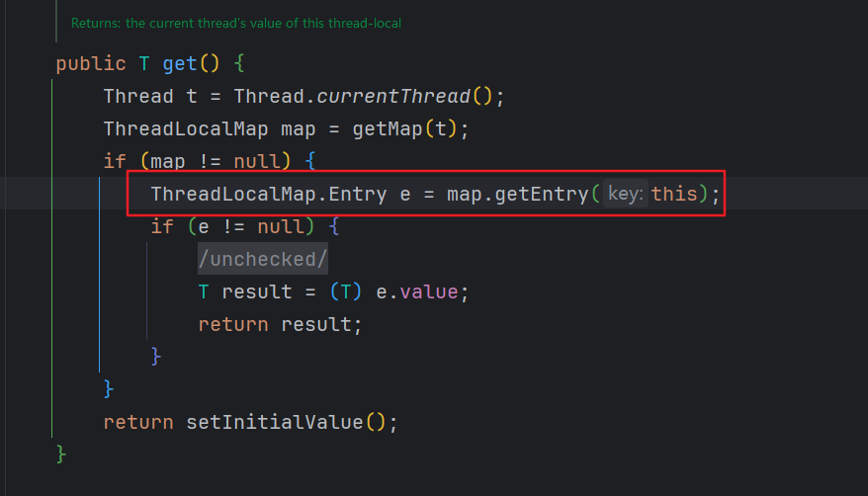The height and width of the screenshot is (496, 868).
Task: Click the key: parameter hint
Action: pyautogui.click(x=625, y=194)
